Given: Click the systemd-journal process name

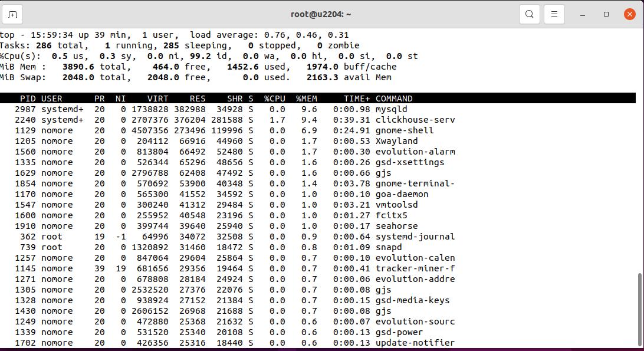Looking at the screenshot, I should click(x=415, y=237).
